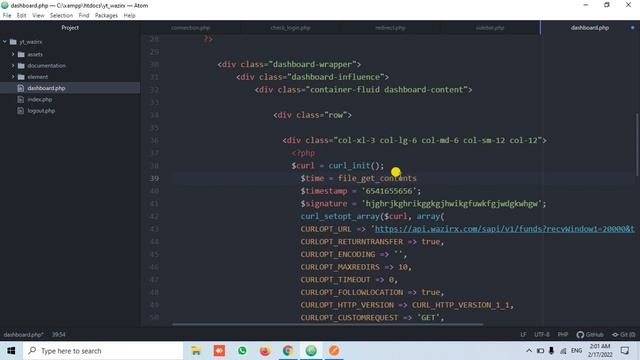The height and width of the screenshot is (360, 640).
Task: Open dashboard.php in the tree view
Action: (x=46, y=88)
